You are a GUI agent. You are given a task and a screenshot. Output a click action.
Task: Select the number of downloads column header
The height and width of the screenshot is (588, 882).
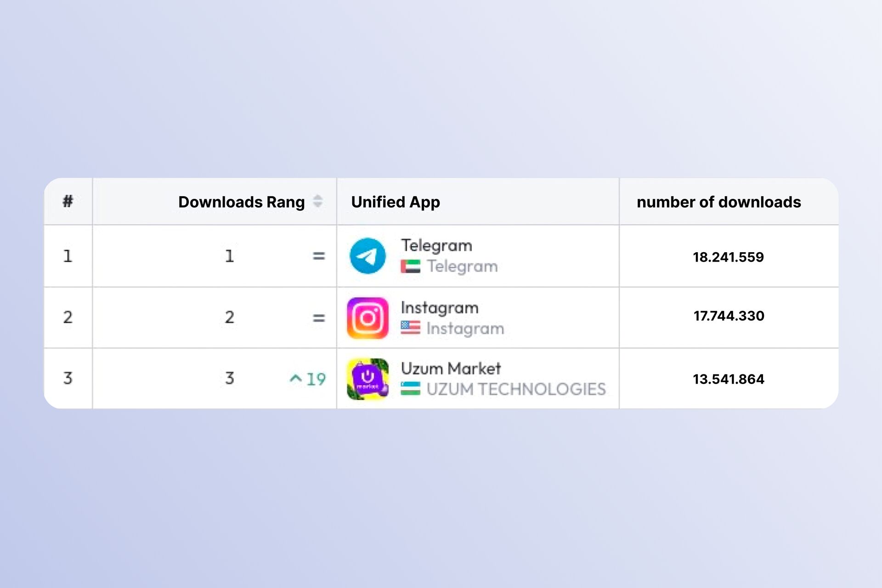[x=719, y=202]
